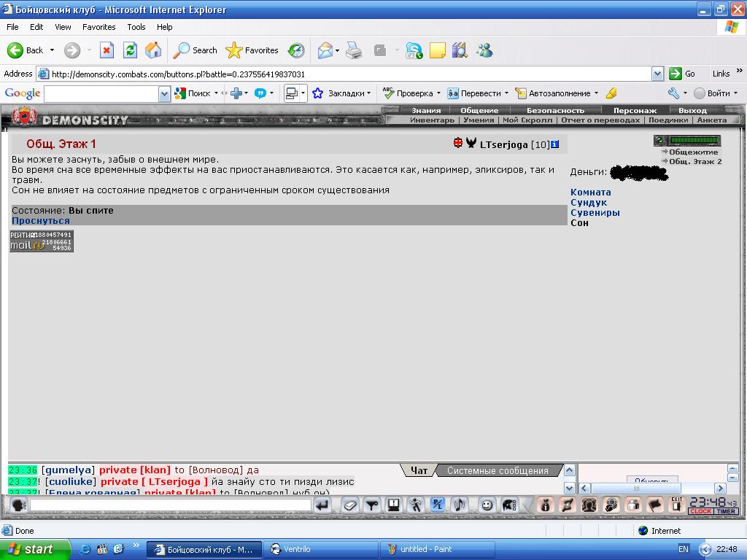This screenshot has width=747, height=560.
Task: Click the helmet icon in chat bar
Action: tap(508, 505)
